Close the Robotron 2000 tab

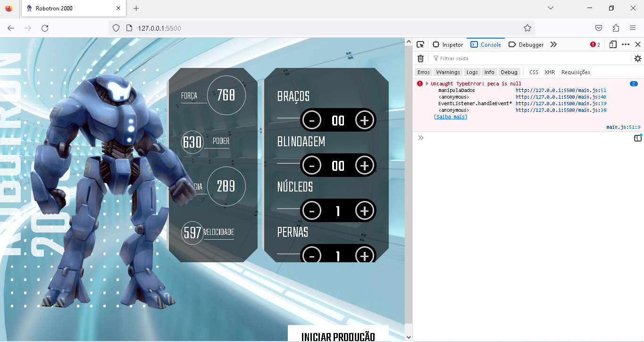[117, 8]
